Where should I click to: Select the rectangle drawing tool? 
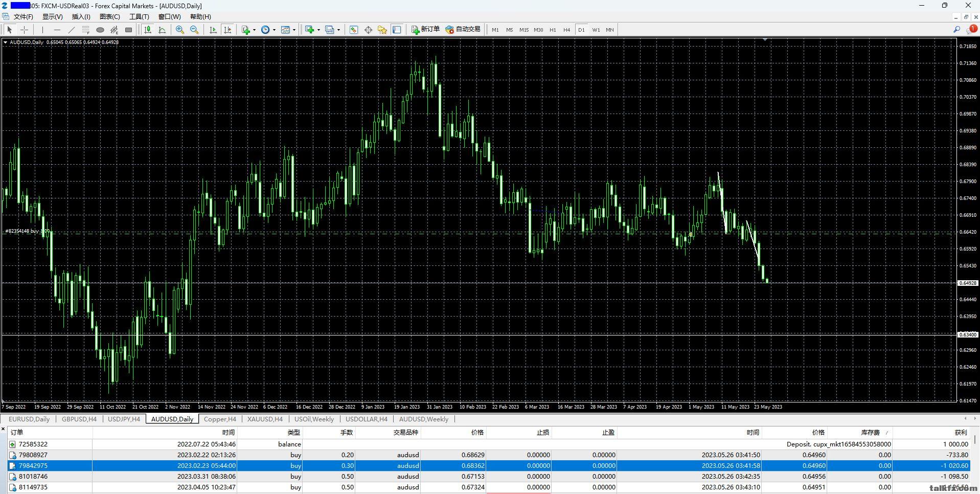point(129,30)
